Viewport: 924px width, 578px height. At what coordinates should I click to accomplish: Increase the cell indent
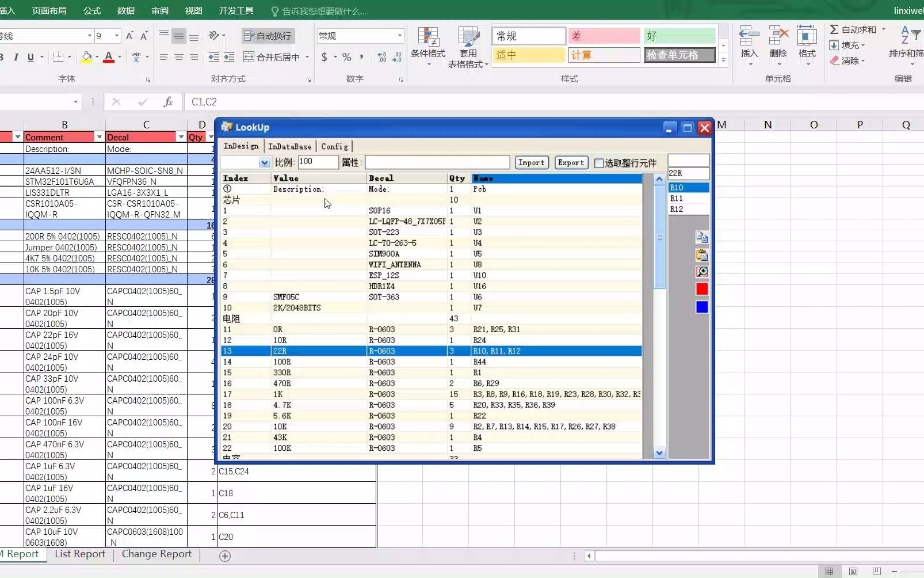tap(229, 57)
